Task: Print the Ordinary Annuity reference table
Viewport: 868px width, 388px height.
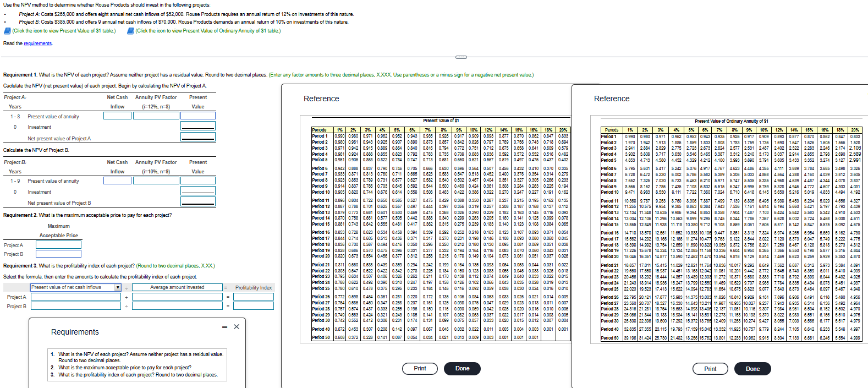Action: point(710,369)
